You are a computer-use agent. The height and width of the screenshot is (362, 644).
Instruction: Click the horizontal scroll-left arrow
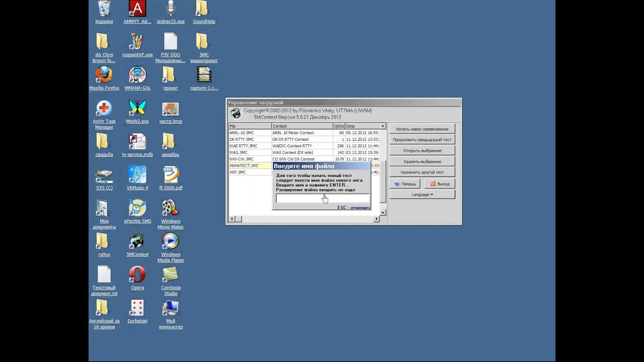[x=232, y=219]
